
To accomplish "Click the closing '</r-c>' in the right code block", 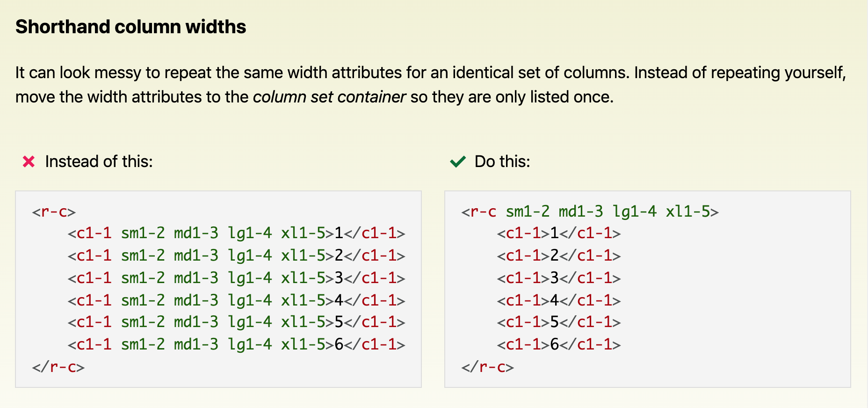I will (488, 367).
